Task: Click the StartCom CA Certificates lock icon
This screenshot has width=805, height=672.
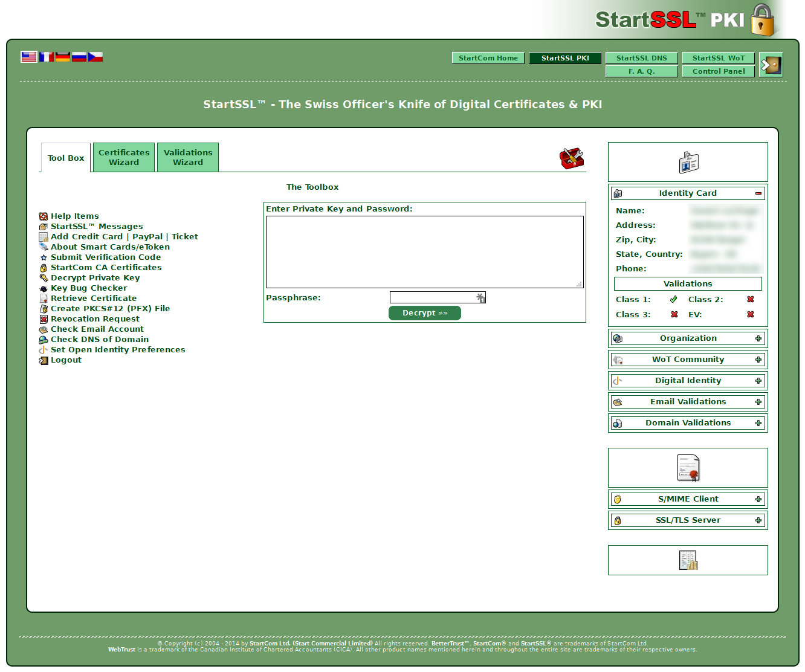Action: click(44, 268)
